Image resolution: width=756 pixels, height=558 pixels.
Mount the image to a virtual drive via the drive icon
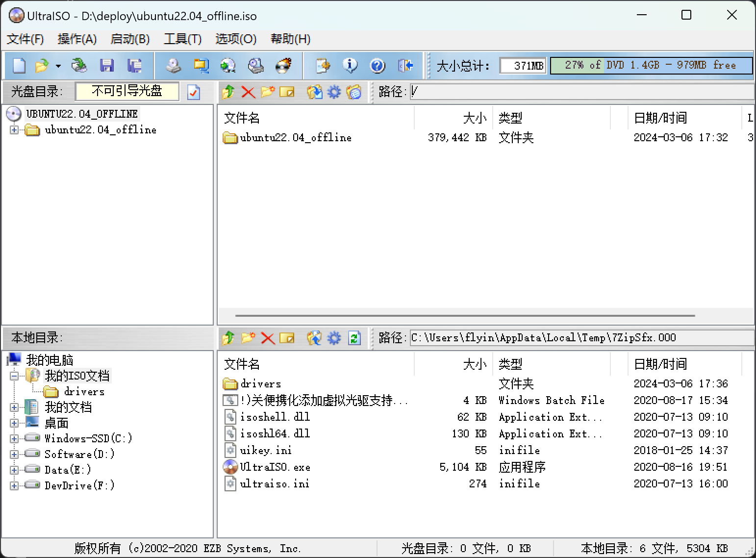[x=255, y=65]
